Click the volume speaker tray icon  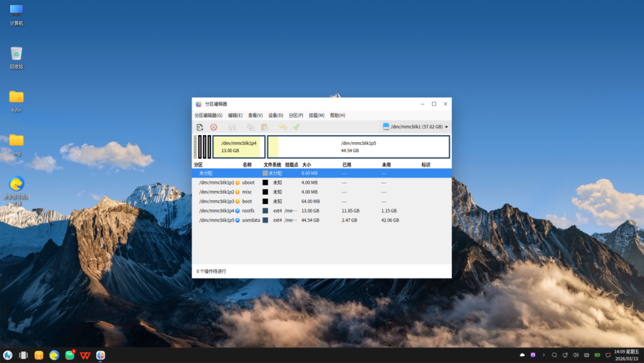(x=576, y=355)
